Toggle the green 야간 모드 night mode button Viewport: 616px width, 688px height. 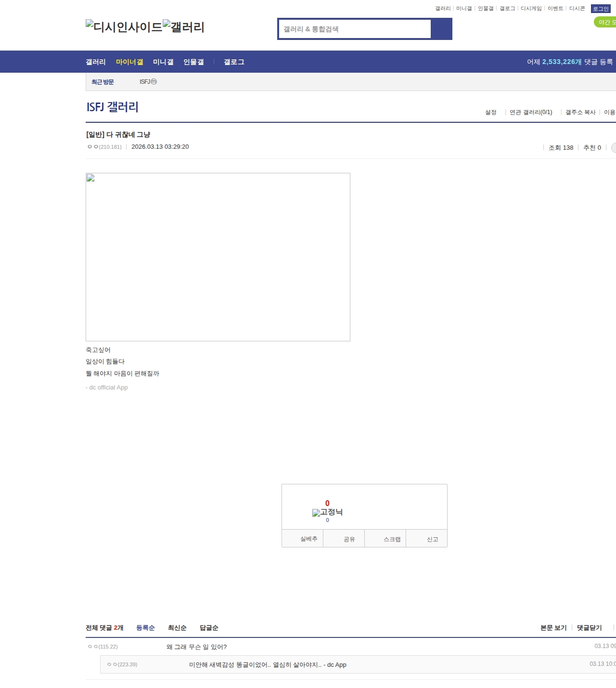tap(606, 22)
